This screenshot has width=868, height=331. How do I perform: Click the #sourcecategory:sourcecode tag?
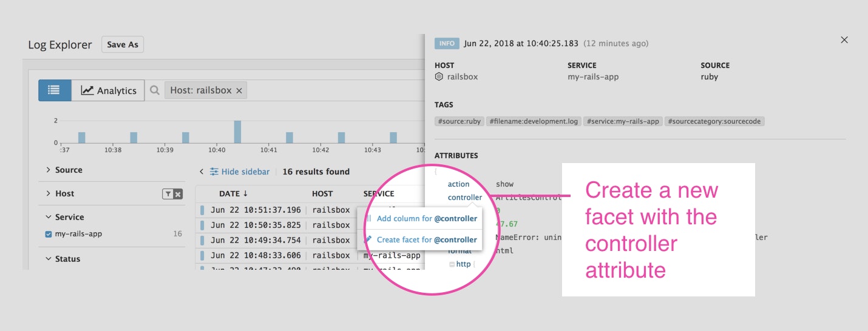point(715,121)
